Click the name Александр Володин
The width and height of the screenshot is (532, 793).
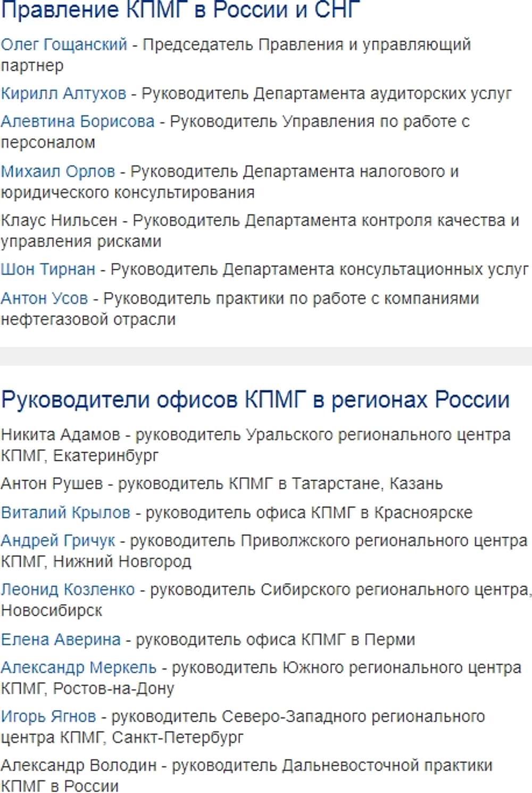(x=79, y=765)
